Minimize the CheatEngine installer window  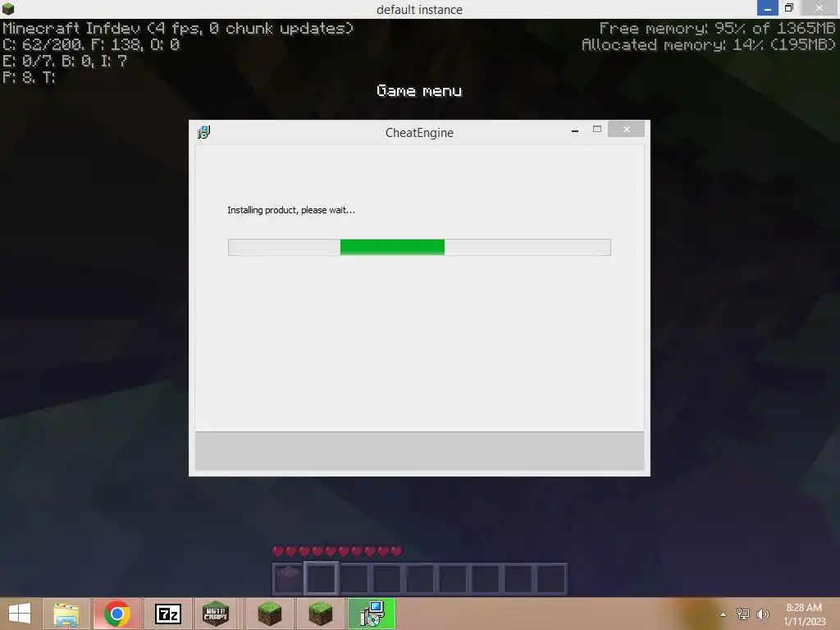(575, 130)
